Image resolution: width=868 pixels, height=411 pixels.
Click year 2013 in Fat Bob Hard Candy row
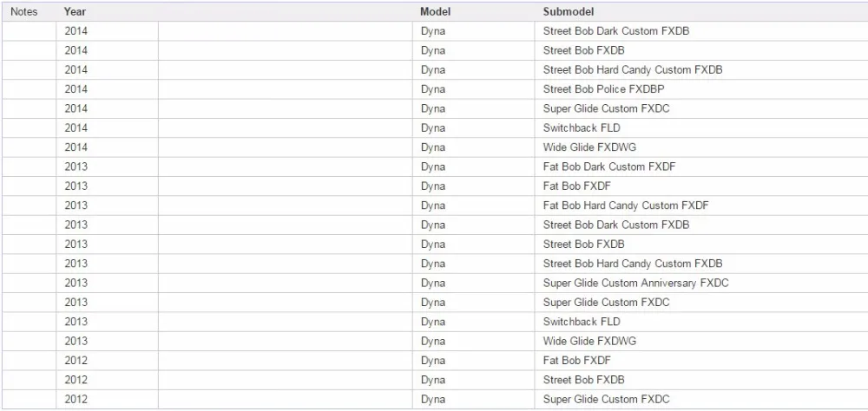(76, 205)
